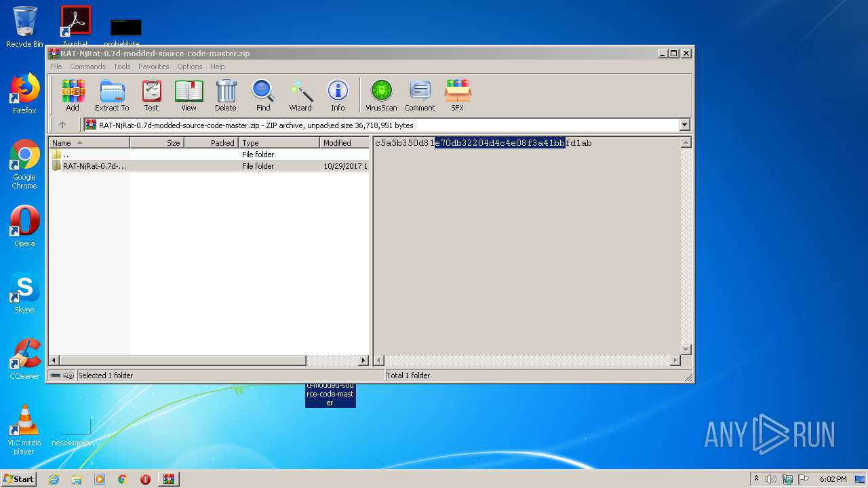Open CCleaner desktop shortcut
868x488 pixels.
(x=24, y=359)
